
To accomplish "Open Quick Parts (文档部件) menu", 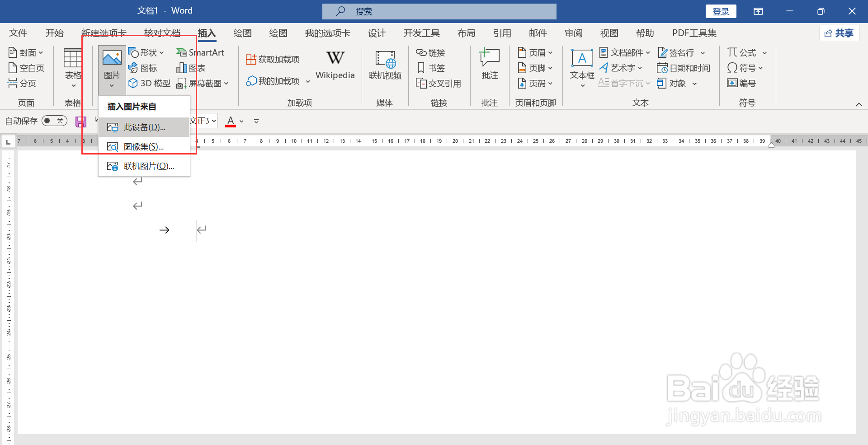I will (x=624, y=53).
